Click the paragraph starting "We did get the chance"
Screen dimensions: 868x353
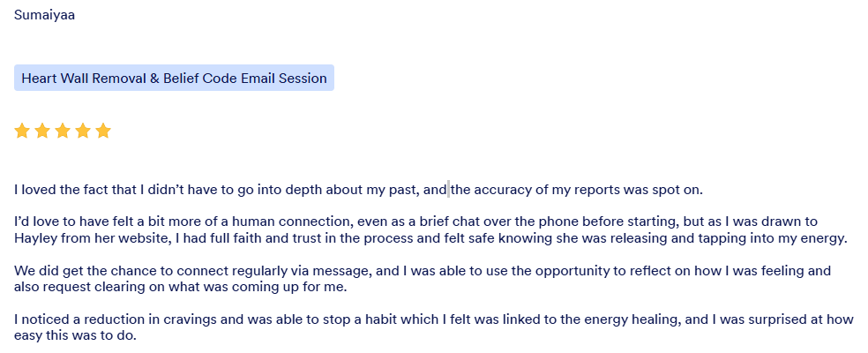click(x=423, y=279)
